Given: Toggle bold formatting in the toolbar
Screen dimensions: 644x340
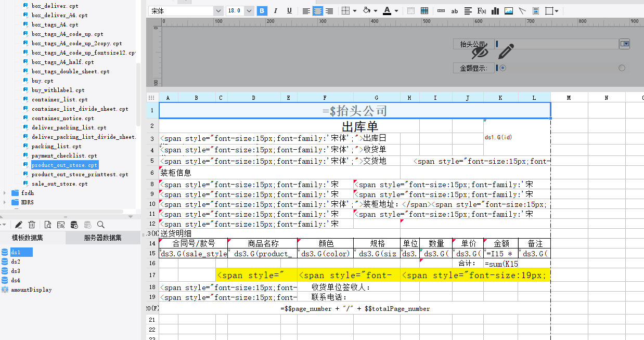Looking at the screenshot, I should pos(262,11).
